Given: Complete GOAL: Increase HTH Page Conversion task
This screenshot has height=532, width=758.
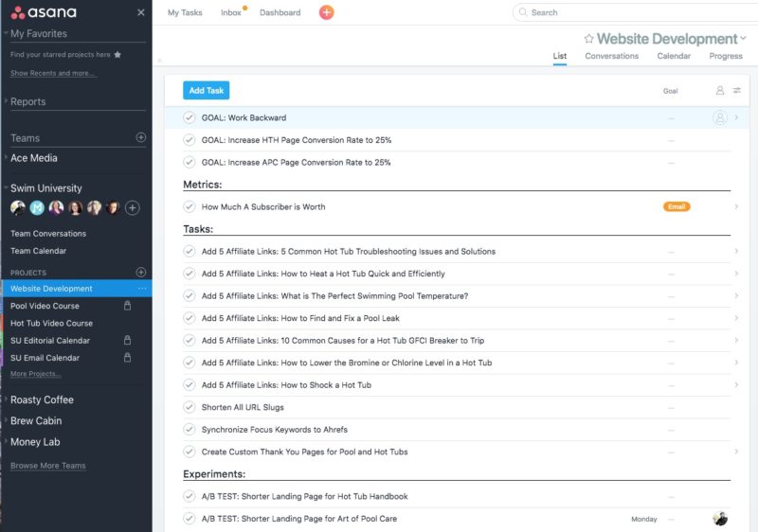Looking at the screenshot, I should [189, 140].
